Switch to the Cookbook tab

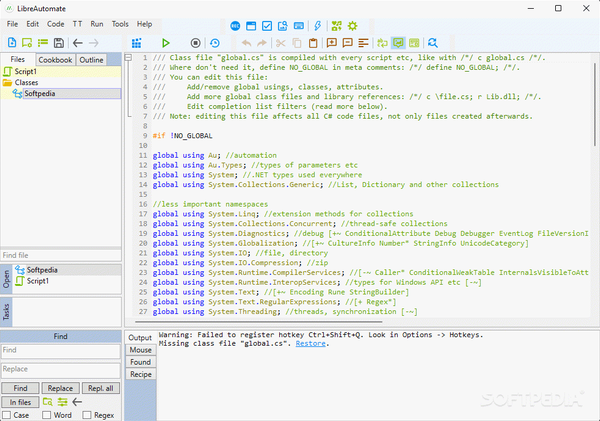[x=55, y=60]
